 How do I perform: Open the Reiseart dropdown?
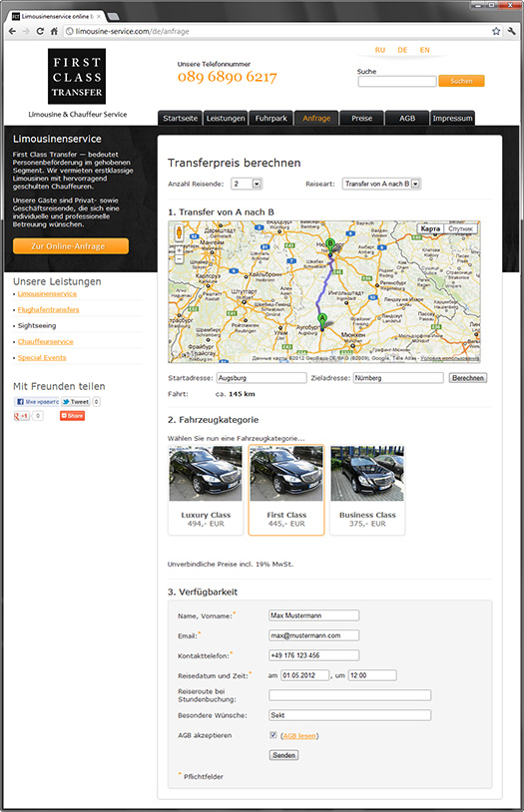click(381, 184)
